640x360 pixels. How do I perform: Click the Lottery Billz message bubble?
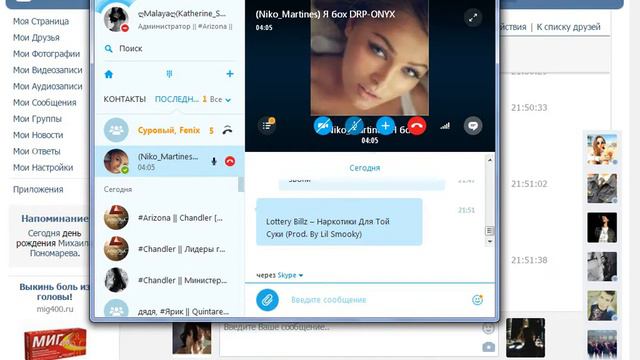[x=339, y=222]
